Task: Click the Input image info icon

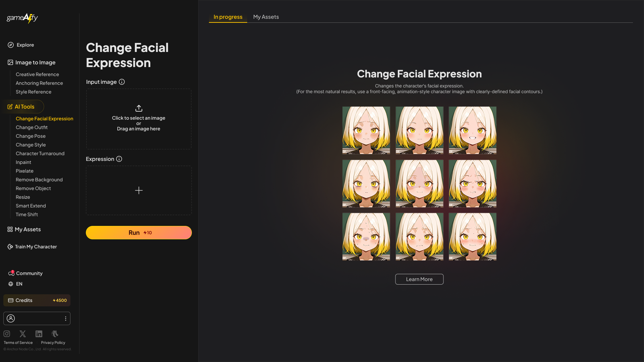Action: [122, 82]
